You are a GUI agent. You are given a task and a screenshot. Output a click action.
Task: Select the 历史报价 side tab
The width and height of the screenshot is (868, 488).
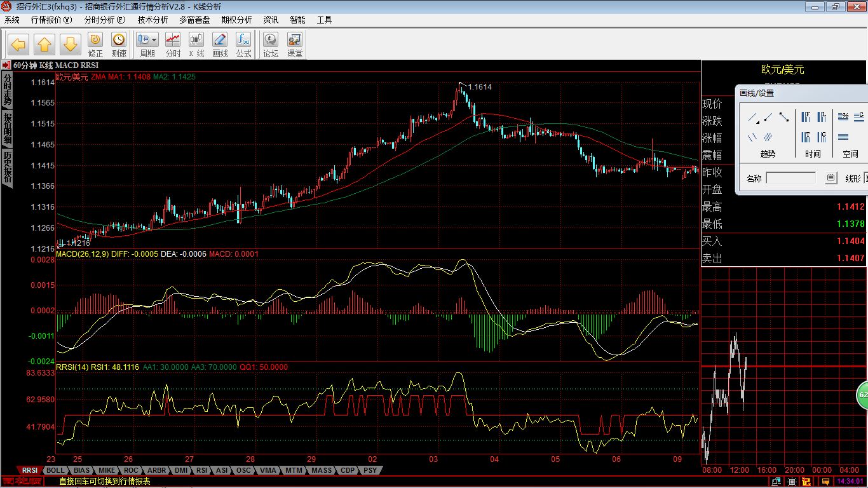(x=7, y=168)
